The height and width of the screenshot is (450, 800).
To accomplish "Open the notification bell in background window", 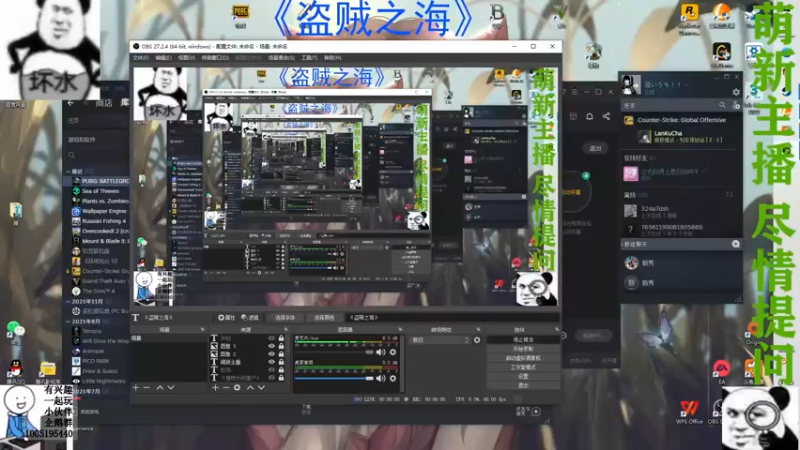I will pyautogui.click(x=589, y=116).
